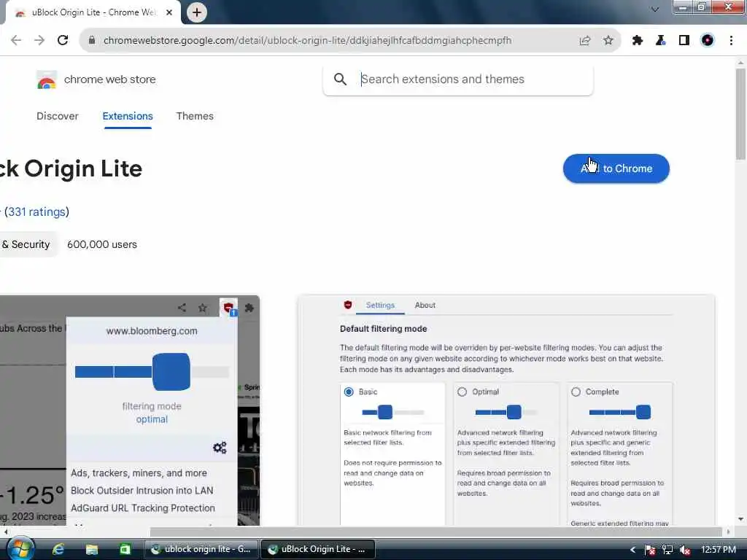This screenshot has height=560, width=747.
Task: Open Windows Explorer folder icon on the taskbar
Action: (91, 549)
